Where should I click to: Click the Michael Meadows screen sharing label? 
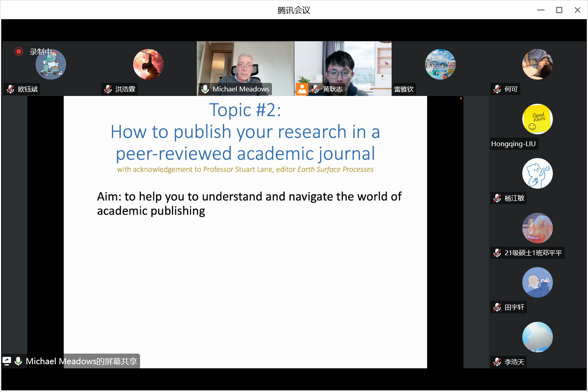[81, 361]
